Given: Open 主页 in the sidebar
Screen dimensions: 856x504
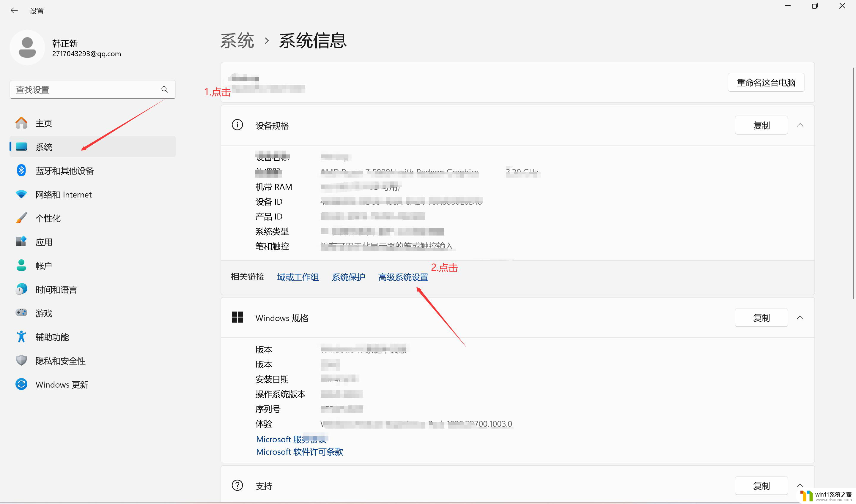Looking at the screenshot, I should pyautogui.click(x=93, y=123).
